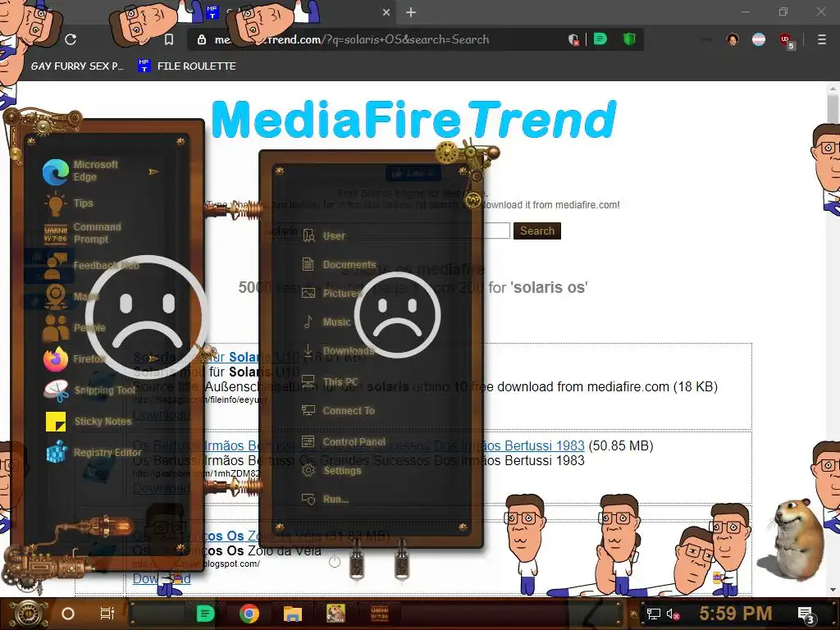840x630 pixels.
Task: Click the MediaFireTrend logo
Action: click(x=413, y=119)
